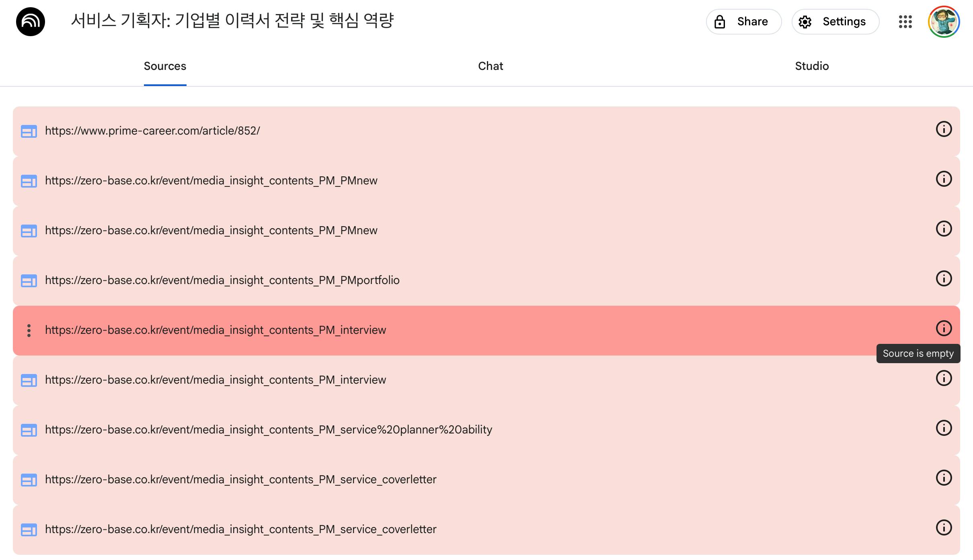Viewport: 973px width, 560px height.
Task: Open the account profile avatar
Action: [944, 22]
